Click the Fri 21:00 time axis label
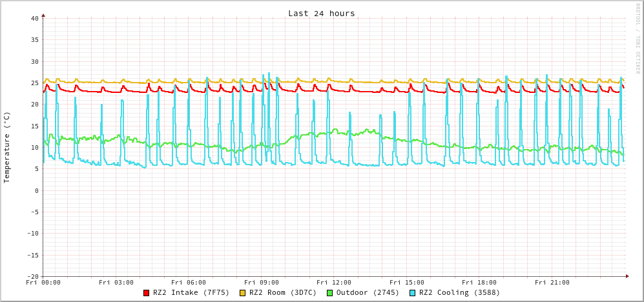The height and width of the screenshot is (302, 644). pos(552,283)
